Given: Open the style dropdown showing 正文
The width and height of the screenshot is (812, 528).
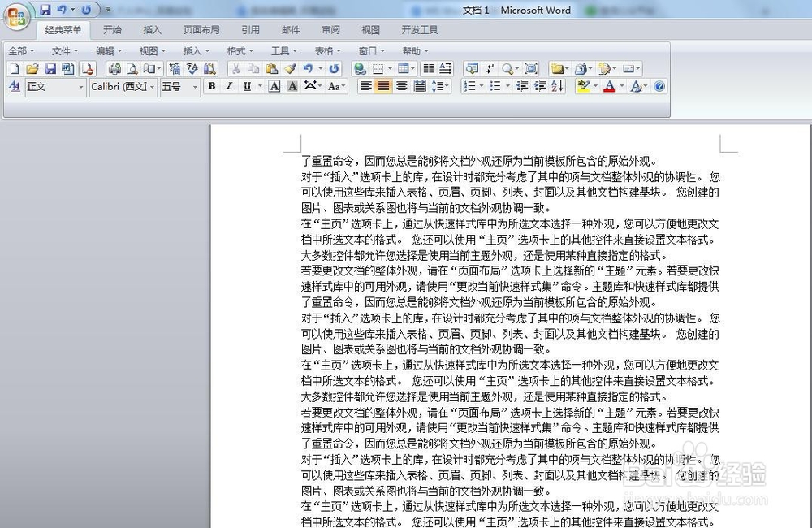Looking at the screenshot, I should (x=55, y=87).
